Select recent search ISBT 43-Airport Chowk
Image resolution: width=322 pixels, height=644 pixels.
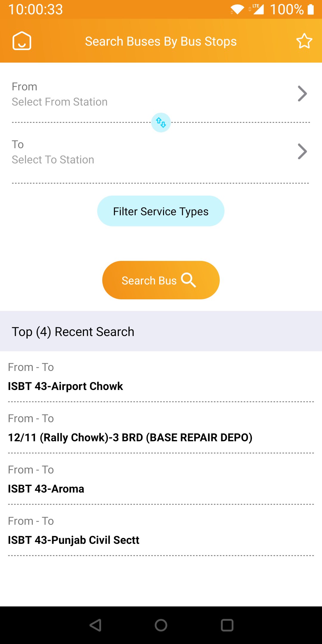(x=66, y=386)
